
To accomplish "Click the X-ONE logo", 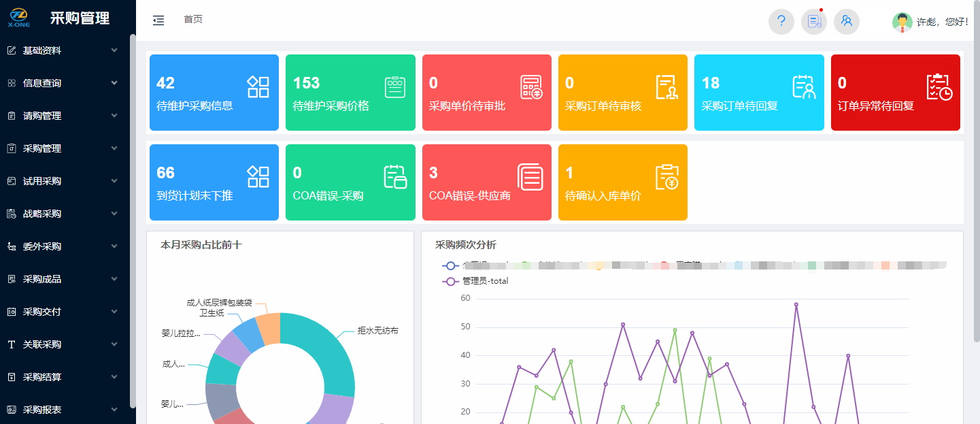I will 19,18.
